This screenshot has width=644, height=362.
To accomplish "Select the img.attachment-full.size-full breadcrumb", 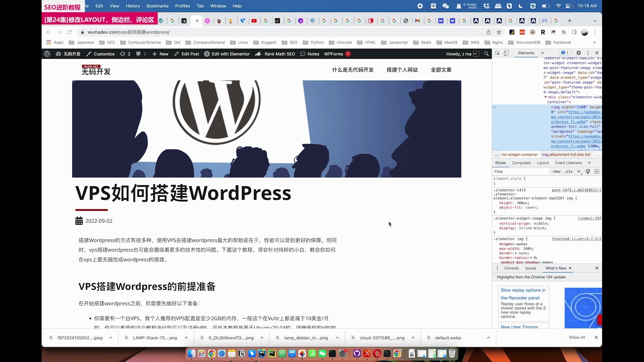I will click(566, 155).
